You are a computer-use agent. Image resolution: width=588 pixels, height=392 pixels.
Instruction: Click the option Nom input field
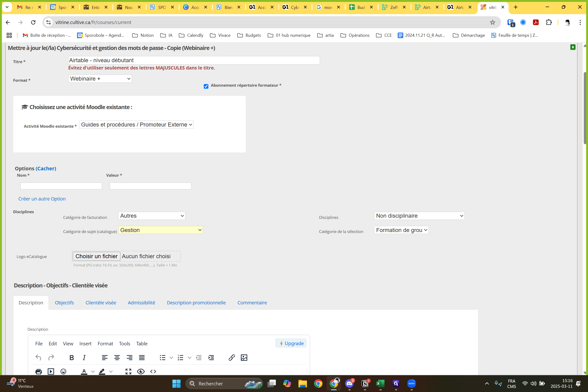61,186
